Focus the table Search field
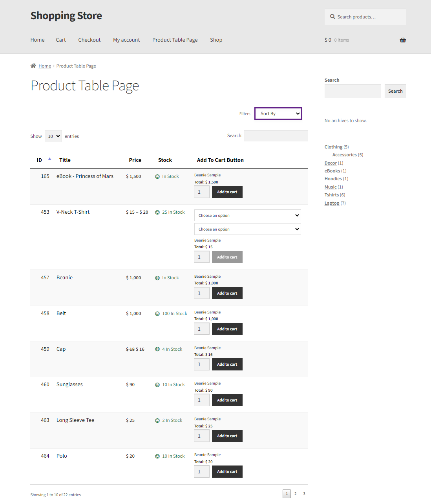The image size is (431, 504). pyautogui.click(x=276, y=136)
